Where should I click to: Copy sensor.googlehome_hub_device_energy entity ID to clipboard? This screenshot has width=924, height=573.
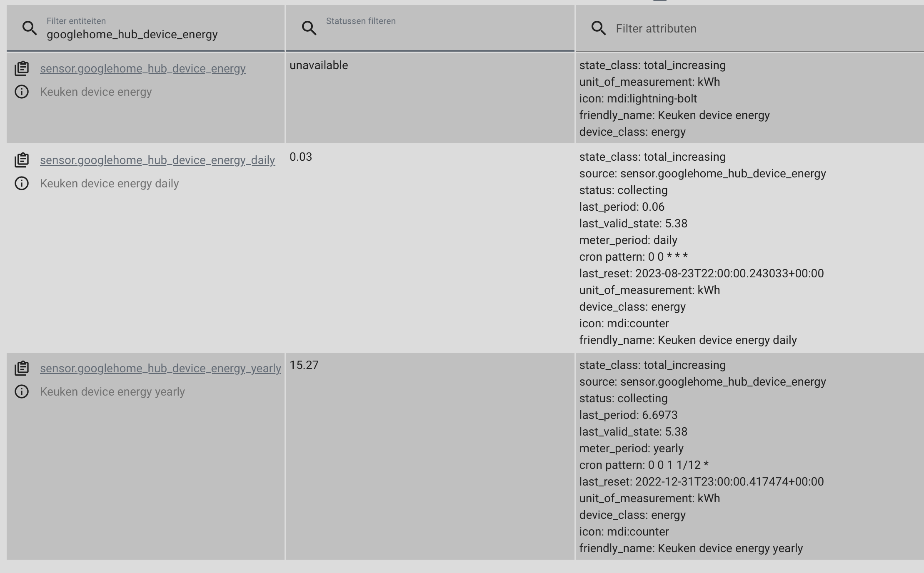click(x=22, y=68)
